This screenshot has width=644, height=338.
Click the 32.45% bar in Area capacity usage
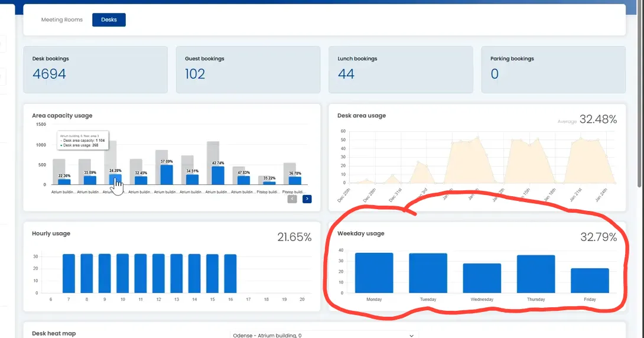141,181
